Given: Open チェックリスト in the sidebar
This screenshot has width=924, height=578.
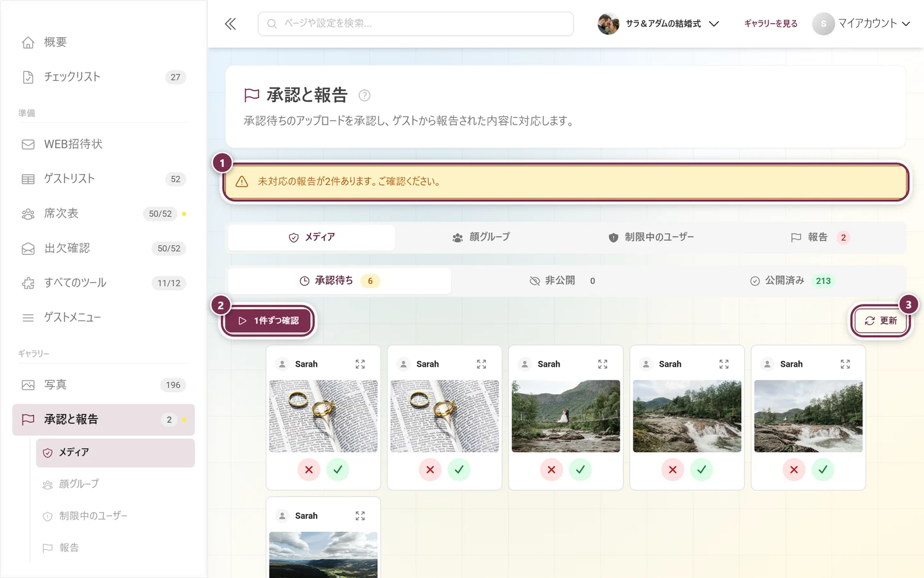Looking at the screenshot, I should click(x=103, y=77).
